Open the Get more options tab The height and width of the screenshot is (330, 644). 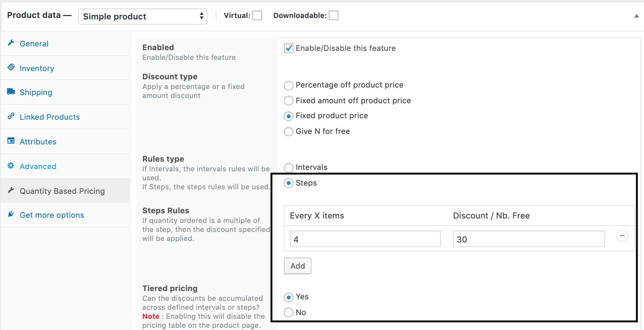point(66,215)
